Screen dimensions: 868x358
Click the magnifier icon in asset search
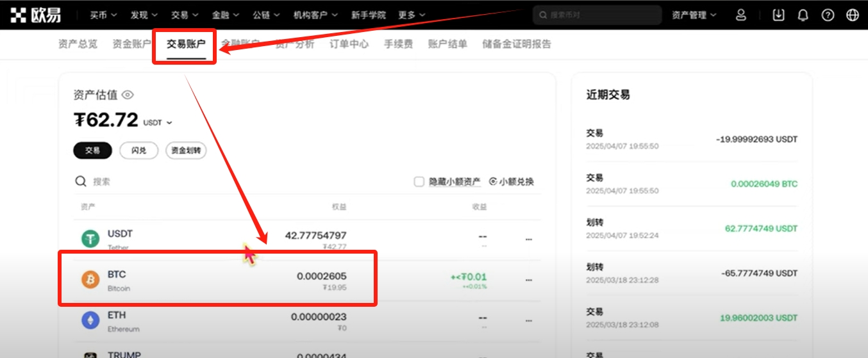click(x=81, y=181)
